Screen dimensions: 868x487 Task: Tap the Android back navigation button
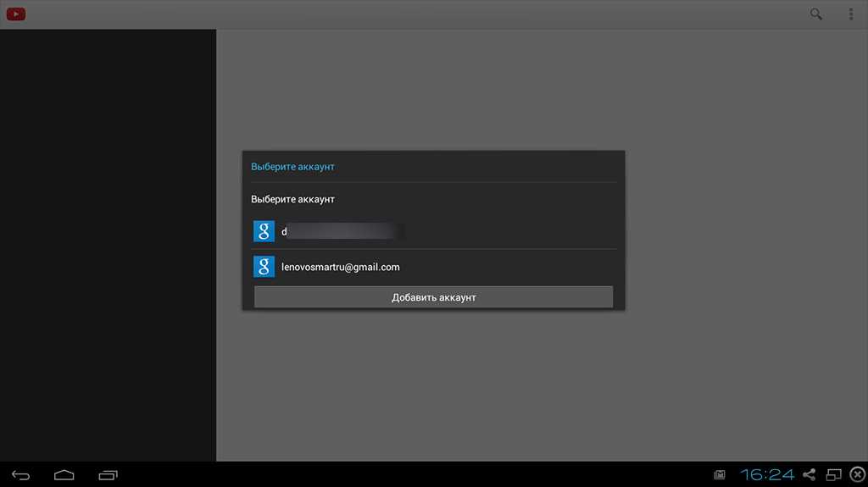tap(21, 475)
